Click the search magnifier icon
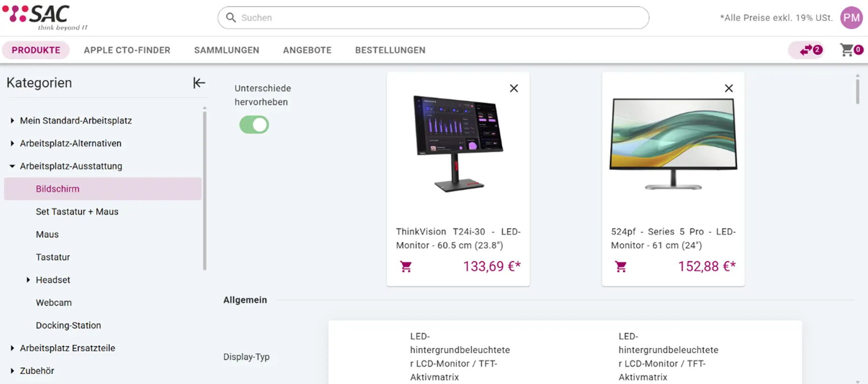Image resolution: width=868 pixels, height=384 pixels. click(231, 18)
